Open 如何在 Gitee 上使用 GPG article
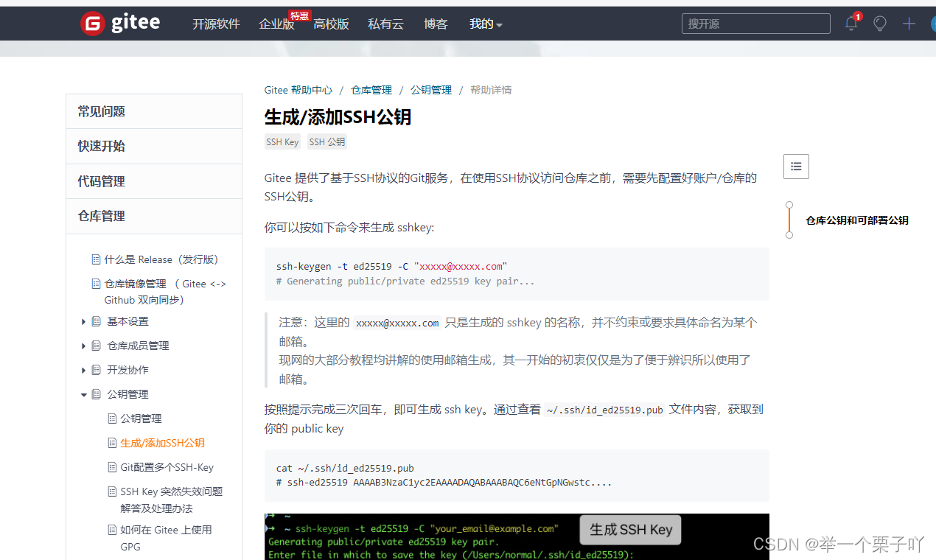Screen dimensions: 936x560 click(167, 538)
